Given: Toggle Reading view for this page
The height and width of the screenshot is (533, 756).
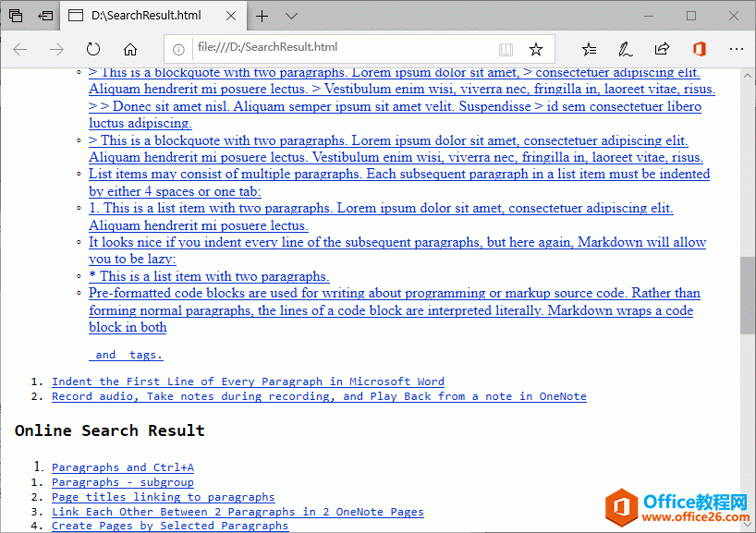Looking at the screenshot, I should [x=506, y=49].
